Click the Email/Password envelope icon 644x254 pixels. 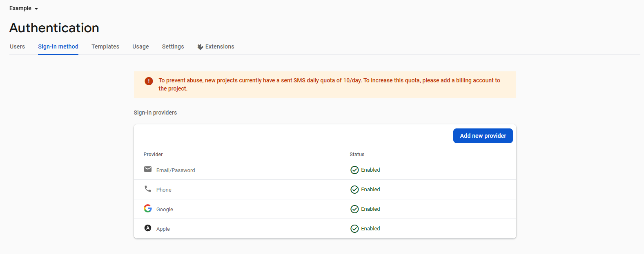tap(148, 169)
